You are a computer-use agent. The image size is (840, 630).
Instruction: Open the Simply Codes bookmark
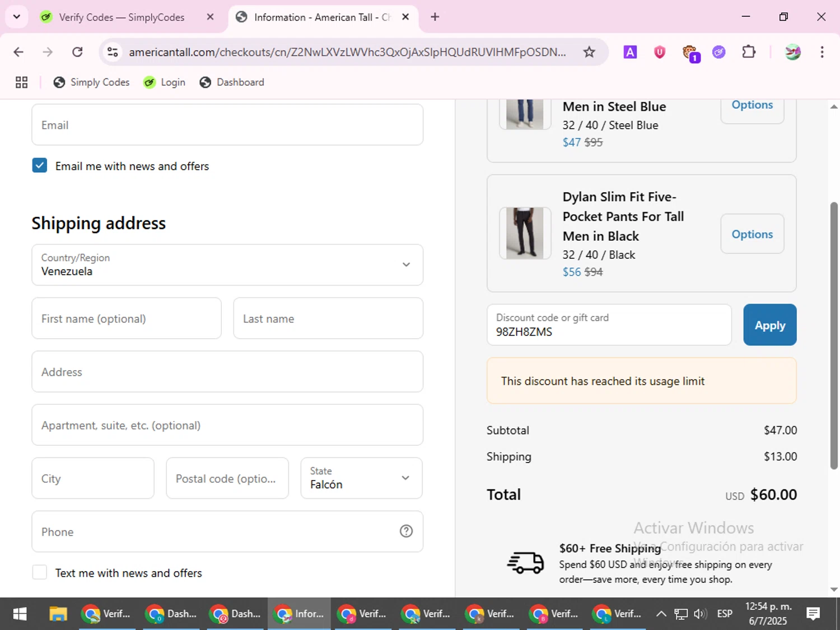coord(91,82)
